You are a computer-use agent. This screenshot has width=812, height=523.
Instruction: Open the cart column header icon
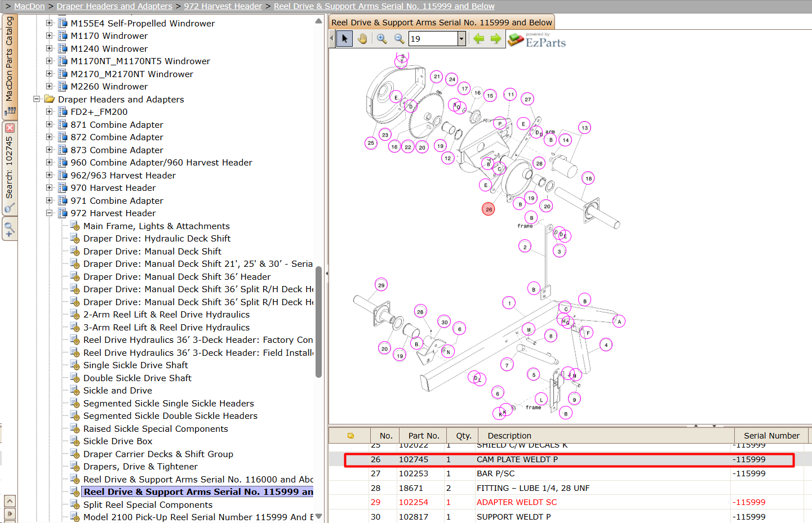[350, 436]
